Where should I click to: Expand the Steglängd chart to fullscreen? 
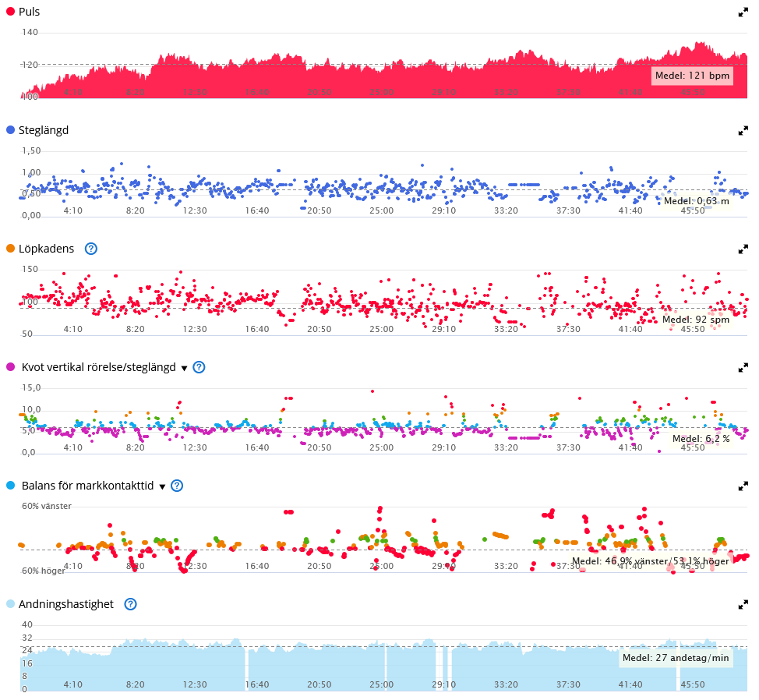point(743,131)
